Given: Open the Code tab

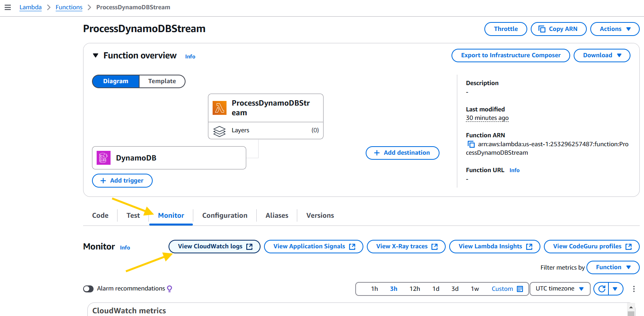Looking at the screenshot, I should pos(100,215).
